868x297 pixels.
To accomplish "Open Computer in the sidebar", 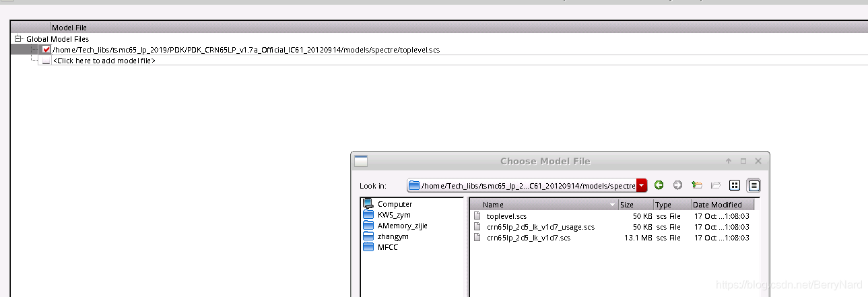I will (x=395, y=204).
